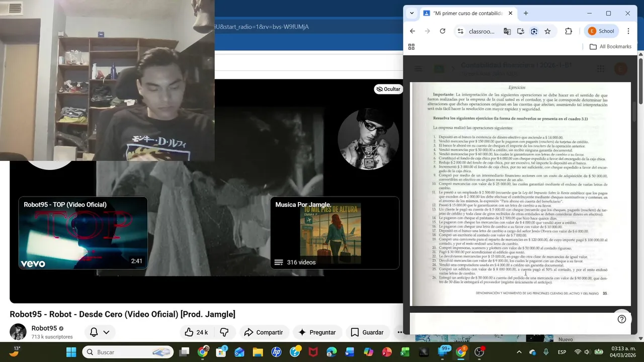Open File Explorer from taskbar

click(258, 352)
